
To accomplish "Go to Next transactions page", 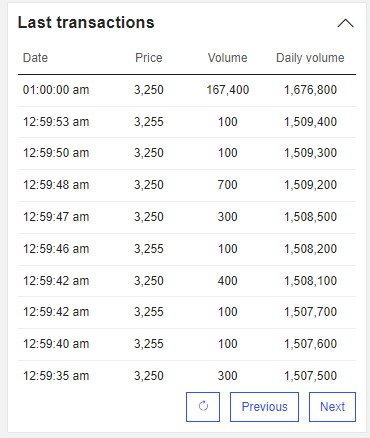I will tap(332, 407).
